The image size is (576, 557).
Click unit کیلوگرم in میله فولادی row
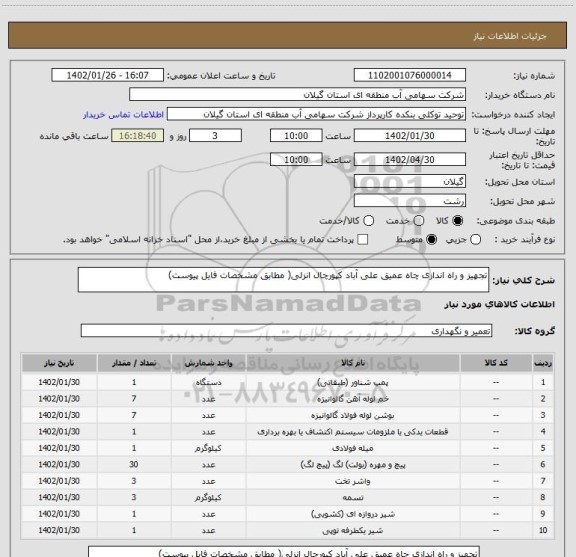coord(208,448)
